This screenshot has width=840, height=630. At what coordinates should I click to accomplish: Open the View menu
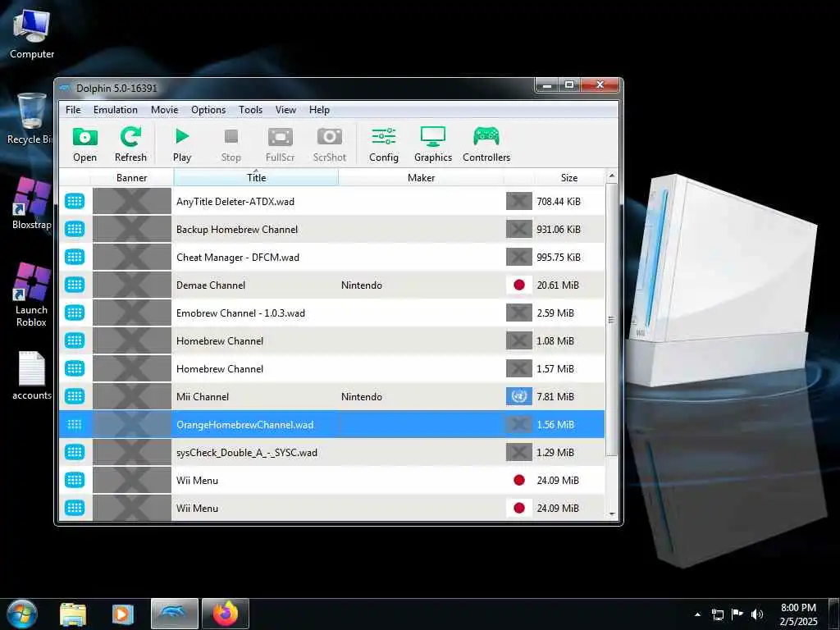tap(285, 110)
